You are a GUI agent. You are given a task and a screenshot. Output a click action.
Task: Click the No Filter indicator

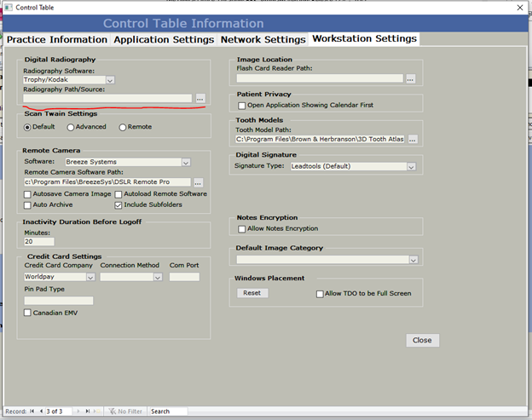[x=123, y=411]
